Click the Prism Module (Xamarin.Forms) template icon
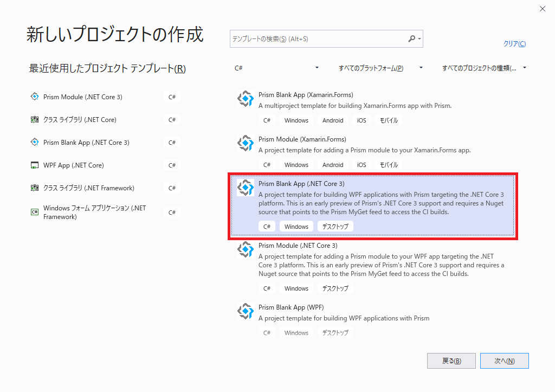 click(x=246, y=143)
